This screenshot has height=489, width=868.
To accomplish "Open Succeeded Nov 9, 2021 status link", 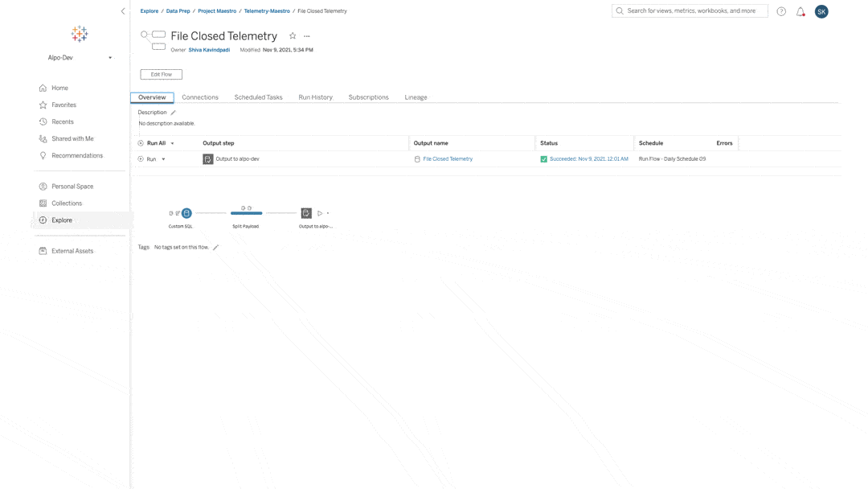I will tap(589, 159).
